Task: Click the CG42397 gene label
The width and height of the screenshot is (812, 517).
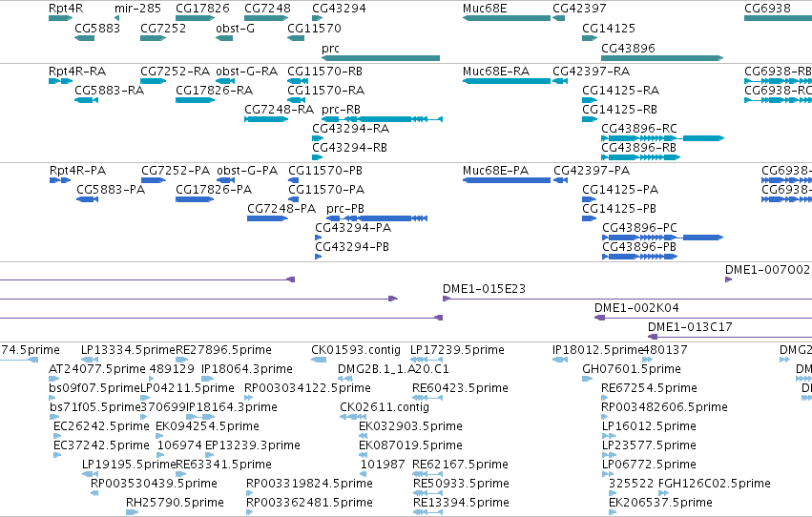Action: click(579, 9)
